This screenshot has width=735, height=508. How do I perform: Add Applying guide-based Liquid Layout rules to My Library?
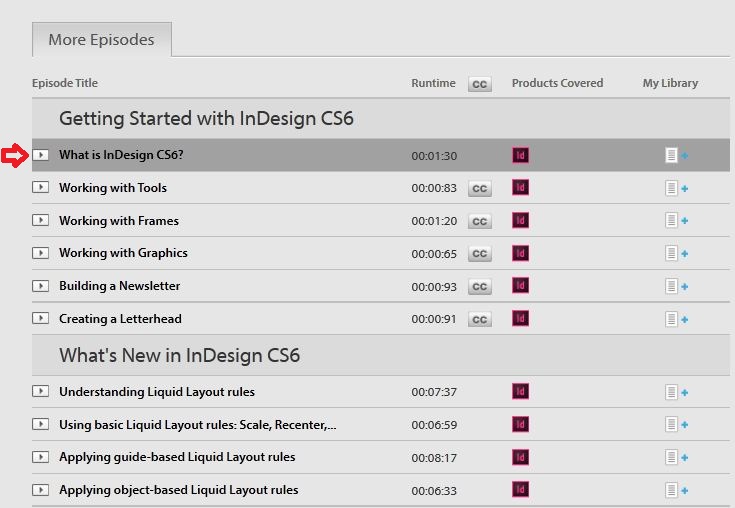676,457
